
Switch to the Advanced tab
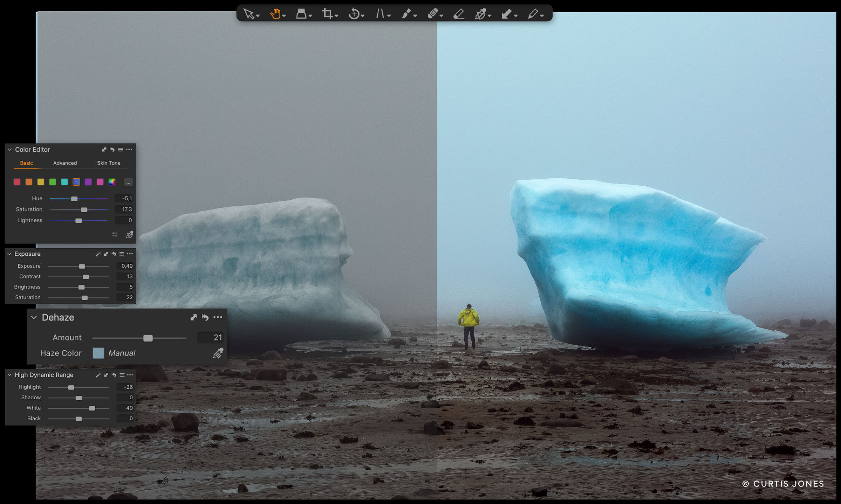(65, 163)
